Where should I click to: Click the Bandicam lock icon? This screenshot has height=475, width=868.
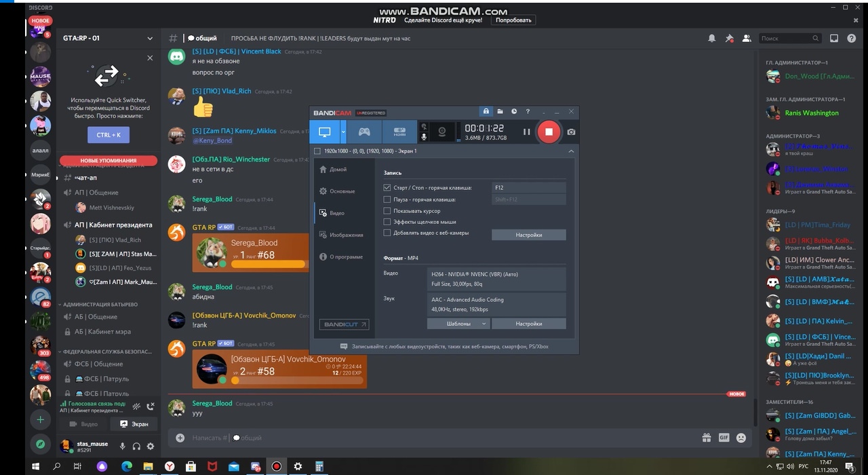(486, 111)
